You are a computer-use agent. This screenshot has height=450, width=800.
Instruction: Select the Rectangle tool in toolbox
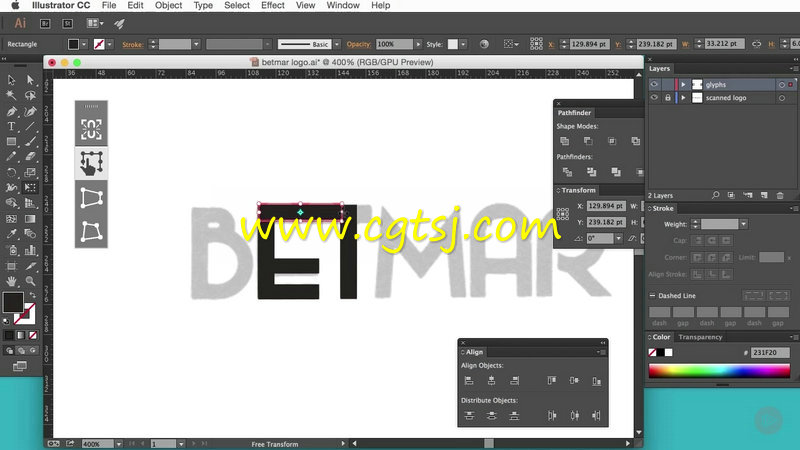point(11,141)
